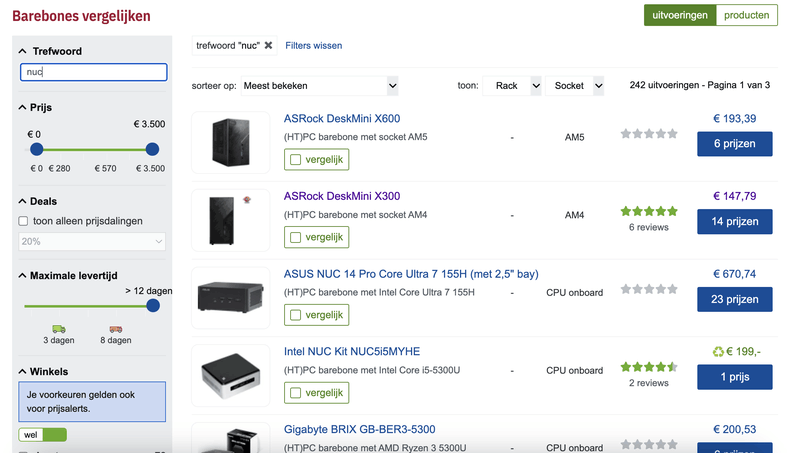This screenshot has width=800, height=453.
Task: Click the "23 prijzen" button
Action: coord(734,299)
